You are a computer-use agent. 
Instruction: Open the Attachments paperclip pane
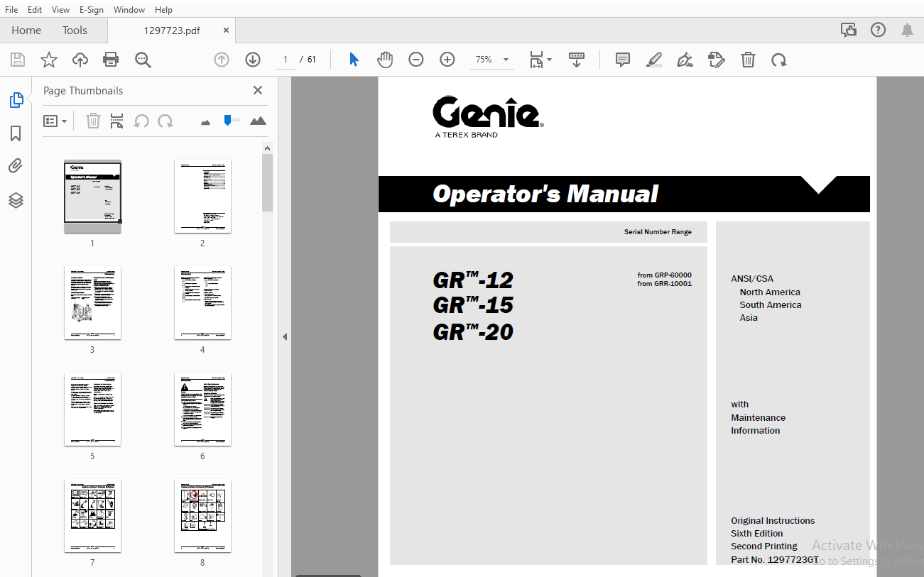point(16,166)
